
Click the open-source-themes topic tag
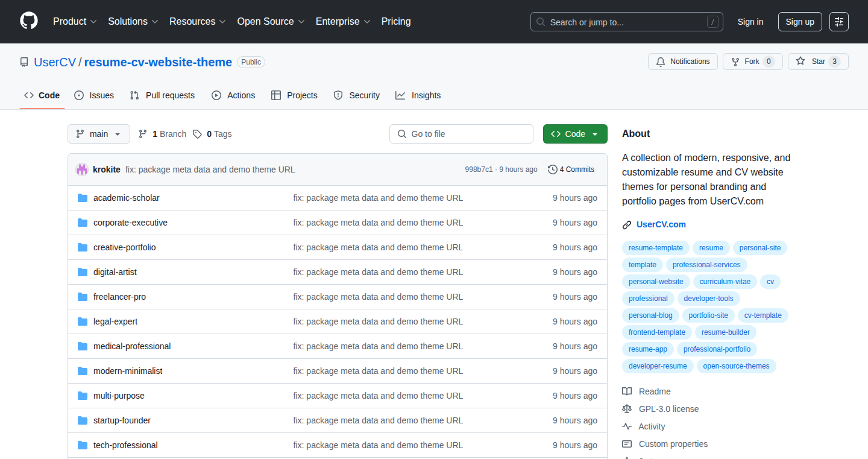[737, 366]
